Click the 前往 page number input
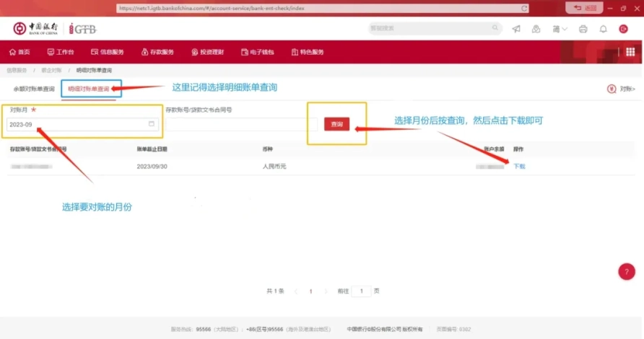644x339 pixels. click(362, 291)
